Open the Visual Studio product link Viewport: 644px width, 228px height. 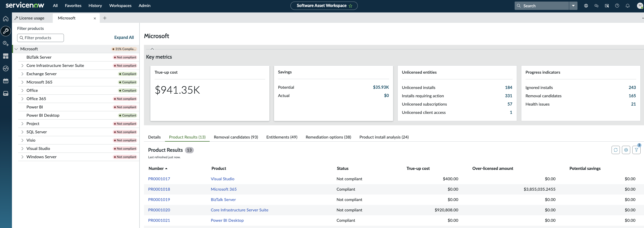(223, 179)
